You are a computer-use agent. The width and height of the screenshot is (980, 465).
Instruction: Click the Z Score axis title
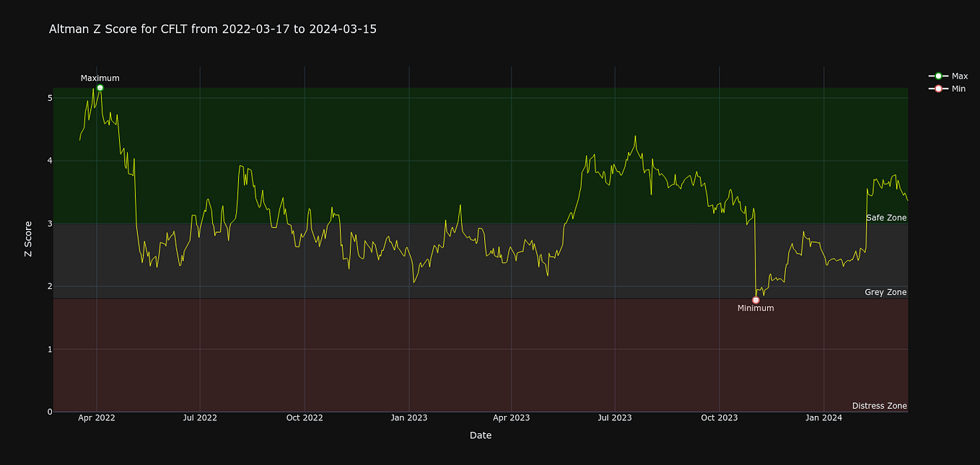(x=28, y=239)
